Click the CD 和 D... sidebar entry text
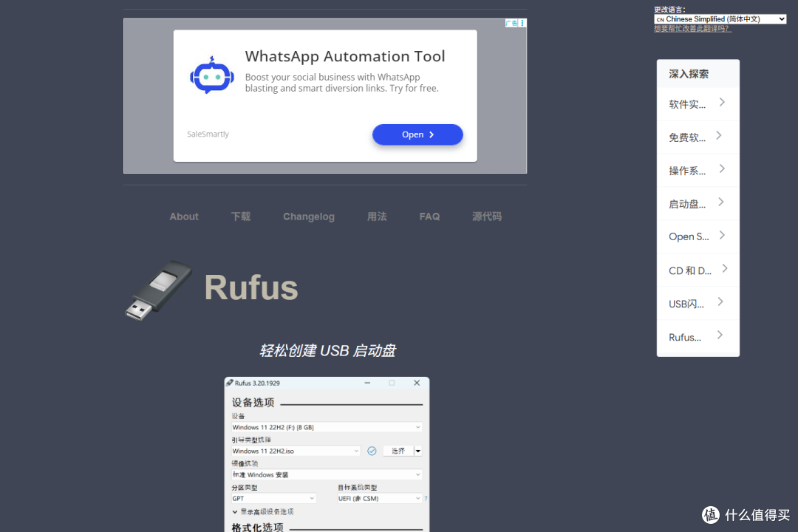The width and height of the screenshot is (798, 532). 690,271
